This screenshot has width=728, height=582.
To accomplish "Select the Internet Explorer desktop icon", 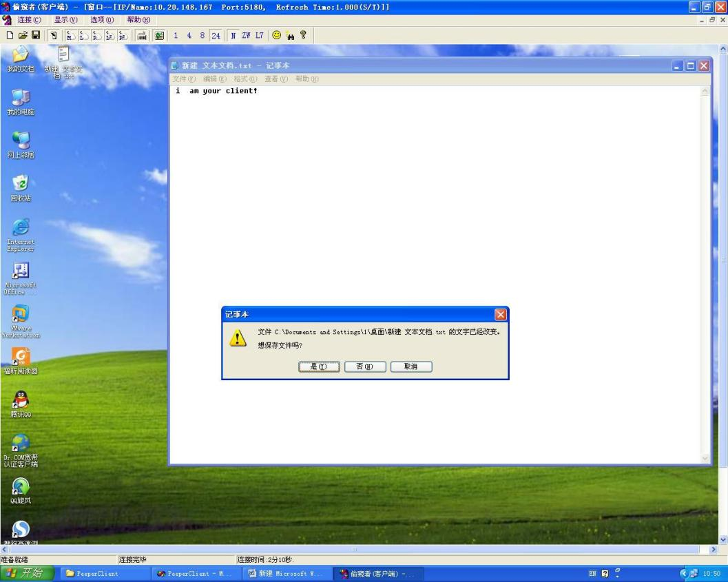I will click(21, 236).
